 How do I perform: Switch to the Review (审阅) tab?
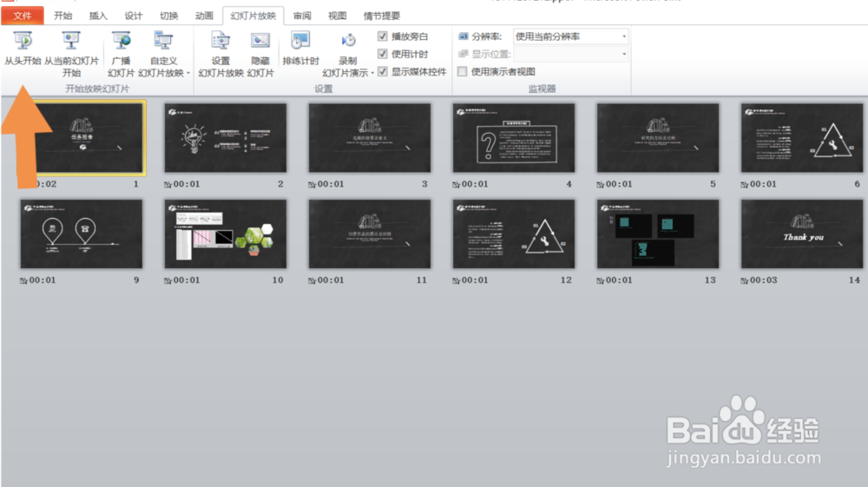pos(302,16)
